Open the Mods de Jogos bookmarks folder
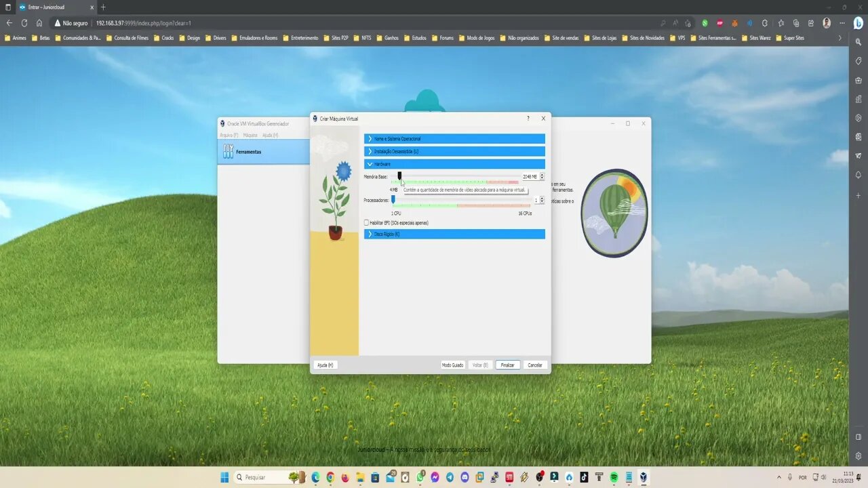Image resolution: width=868 pixels, height=488 pixels. (477, 38)
